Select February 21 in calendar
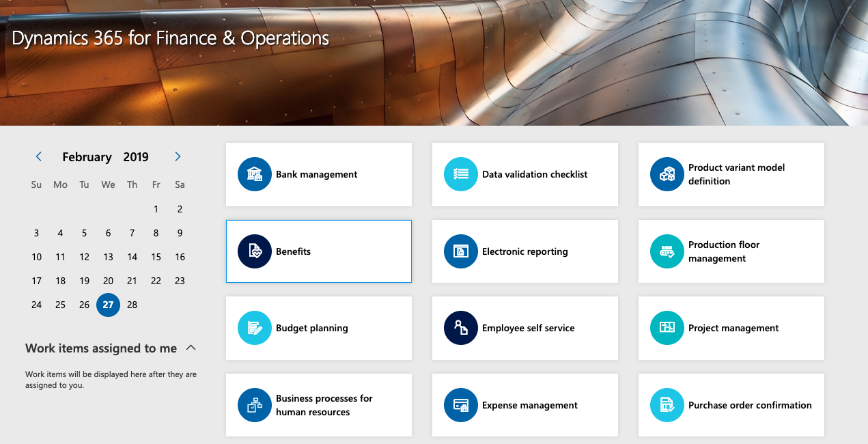This screenshot has width=868, height=444. (x=132, y=281)
